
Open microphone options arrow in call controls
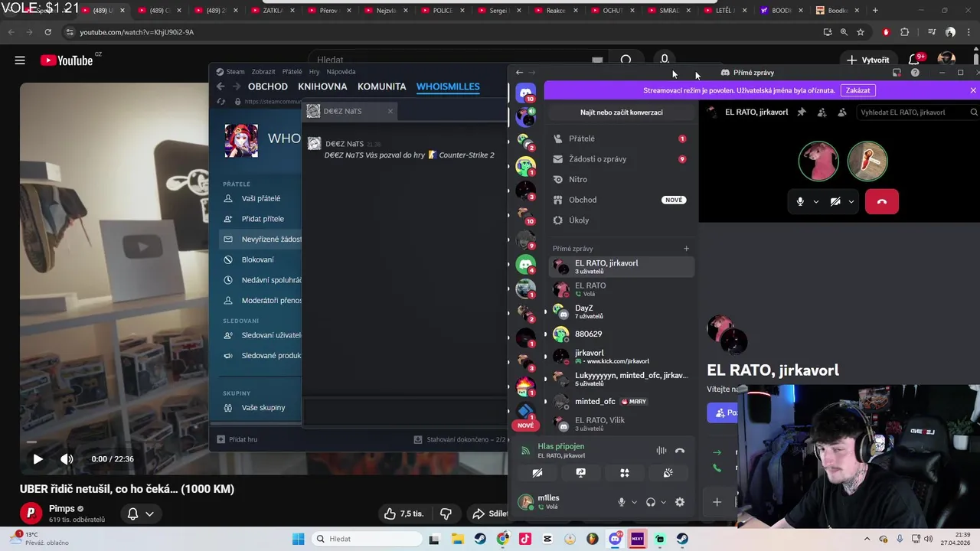coord(815,202)
